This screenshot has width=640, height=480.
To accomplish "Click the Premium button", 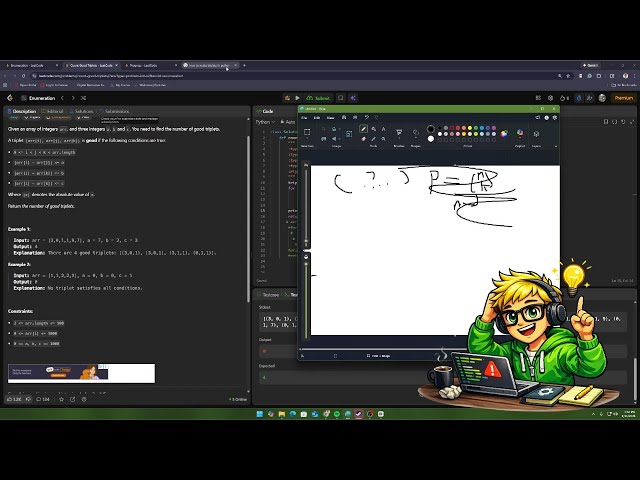I will pos(623,98).
